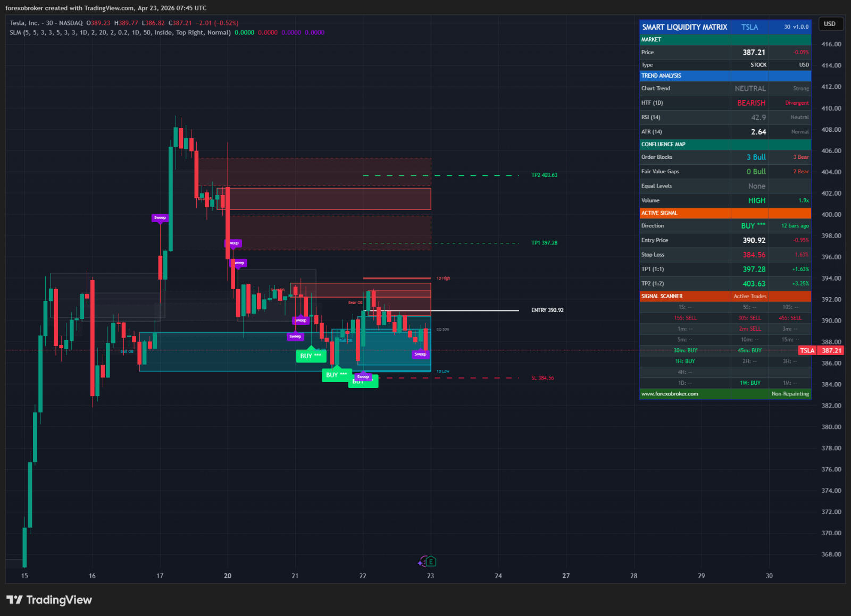Open the USD currency selector
The height and width of the screenshot is (616, 851).
(x=830, y=24)
